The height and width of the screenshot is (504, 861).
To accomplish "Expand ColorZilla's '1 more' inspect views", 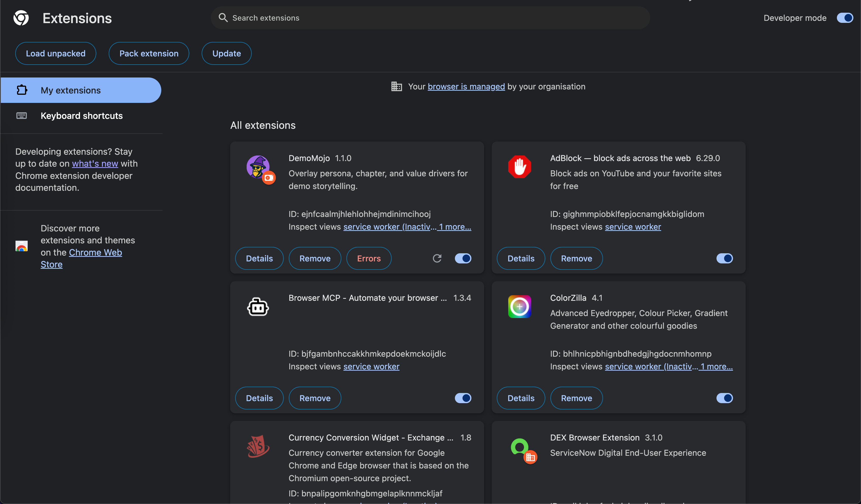I will 715,366.
